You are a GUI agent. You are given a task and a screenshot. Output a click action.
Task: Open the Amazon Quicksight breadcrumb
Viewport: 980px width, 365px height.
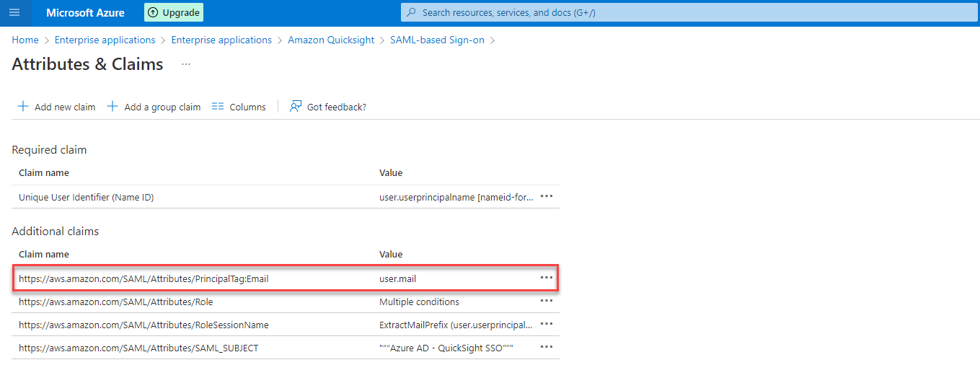click(x=331, y=40)
